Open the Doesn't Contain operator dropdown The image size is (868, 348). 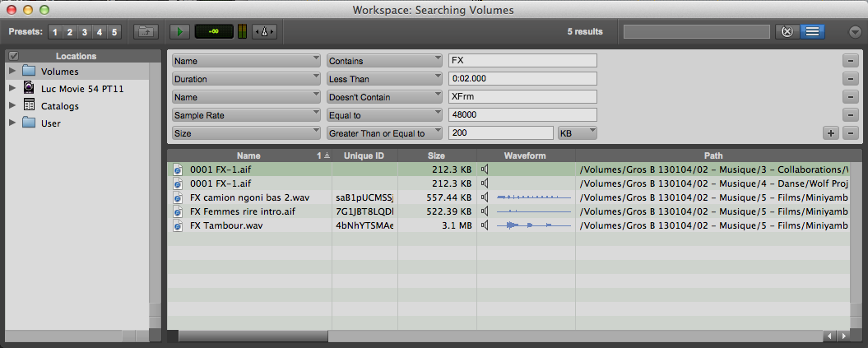pos(385,97)
